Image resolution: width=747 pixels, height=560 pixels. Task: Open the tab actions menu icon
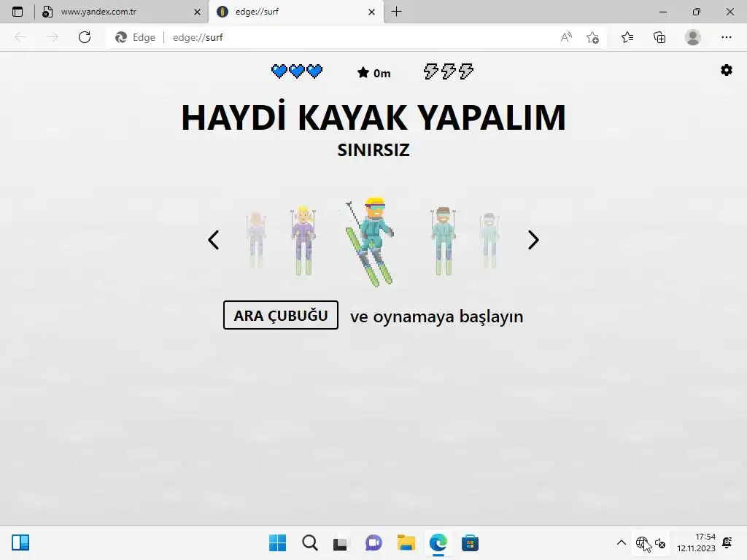[18, 12]
